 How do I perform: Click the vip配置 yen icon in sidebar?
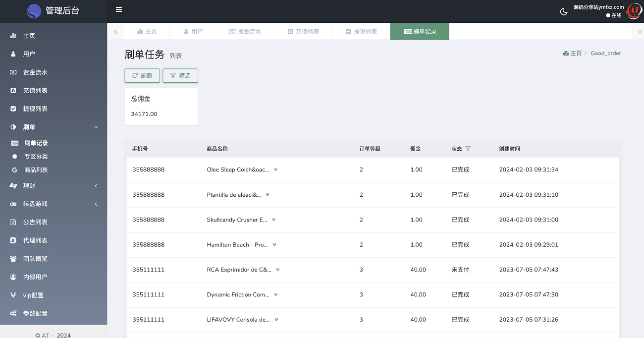[x=13, y=295]
